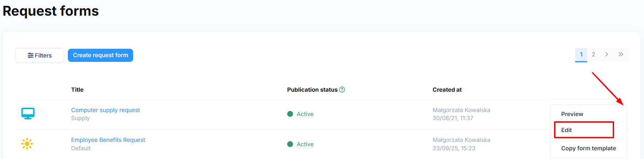This screenshot has width=644, height=159.
Task: Select Preview from context menu
Action: (x=572, y=114)
